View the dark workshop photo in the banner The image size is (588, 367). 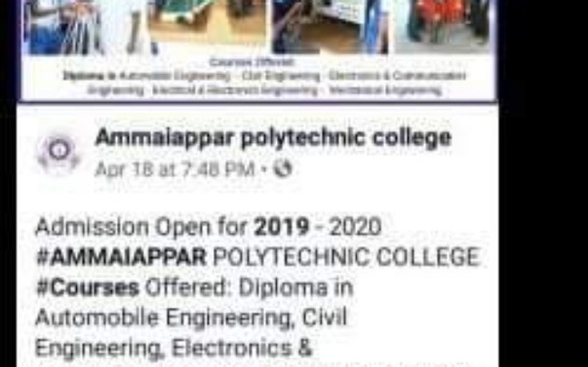pyautogui.click(x=331, y=27)
